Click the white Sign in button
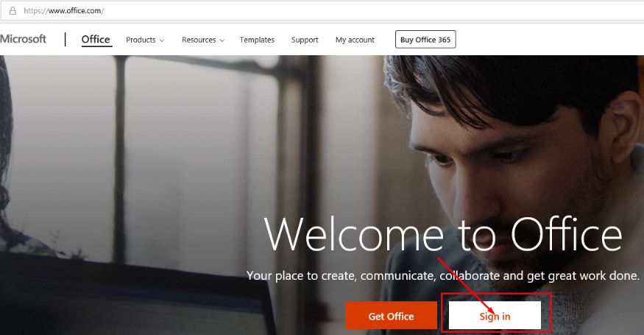 coord(495,315)
